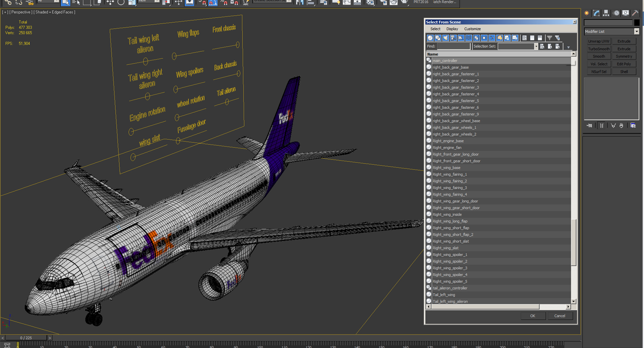The image size is (644, 348).
Task: Toggle Show End Result icon
Action: click(601, 125)
